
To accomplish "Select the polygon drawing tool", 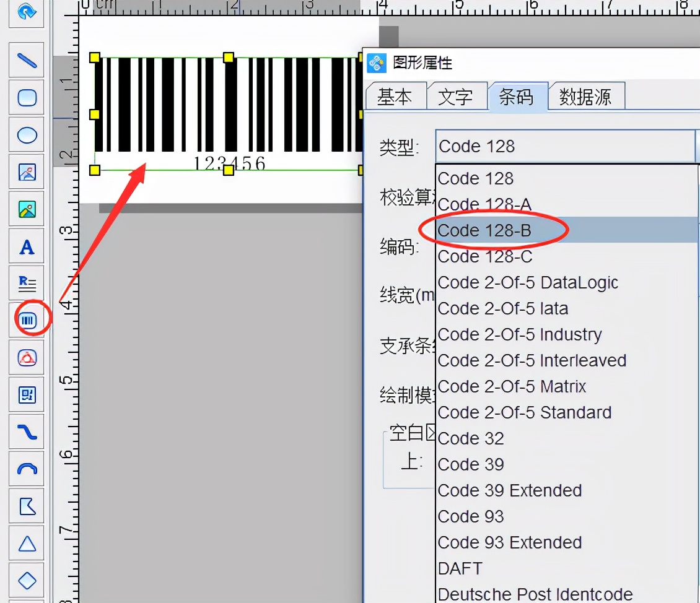I will tap(26, 506).
